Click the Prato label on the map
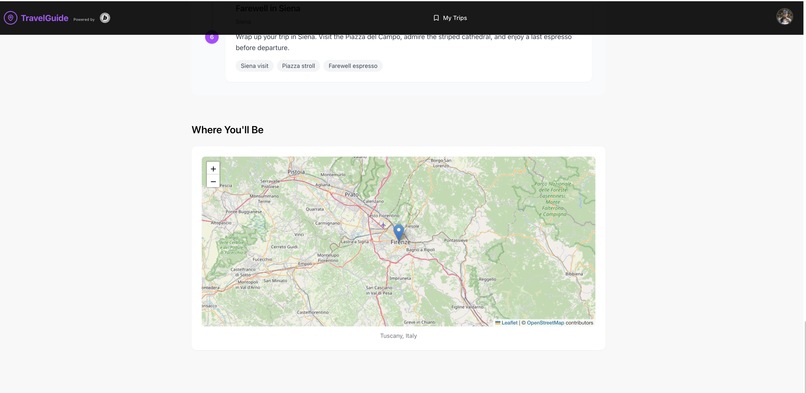Screen dimensions: 806x393 coord(351,195)
